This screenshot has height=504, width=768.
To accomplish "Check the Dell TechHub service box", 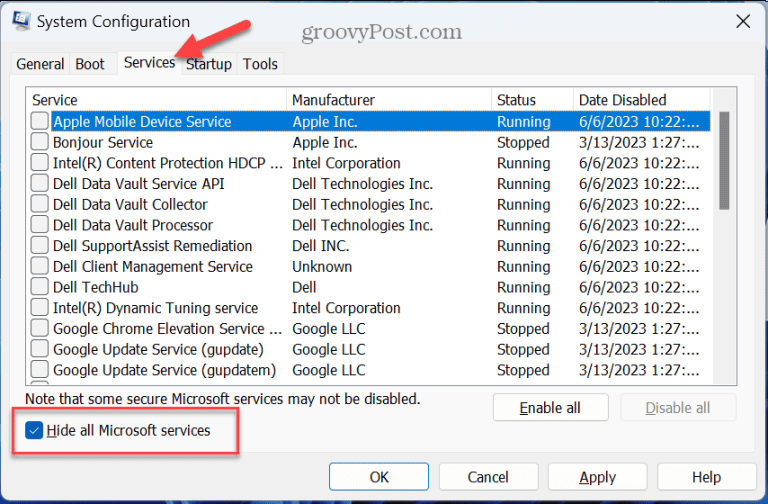I will coord(40,286).
